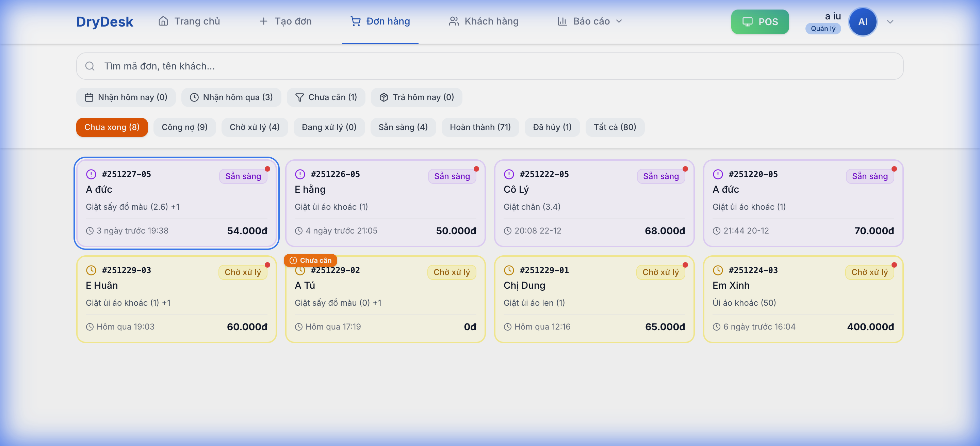The height and width of the screenshot is (446, 980).
Task: Click the red dot on order #251220-05
Action: (894, 169)
